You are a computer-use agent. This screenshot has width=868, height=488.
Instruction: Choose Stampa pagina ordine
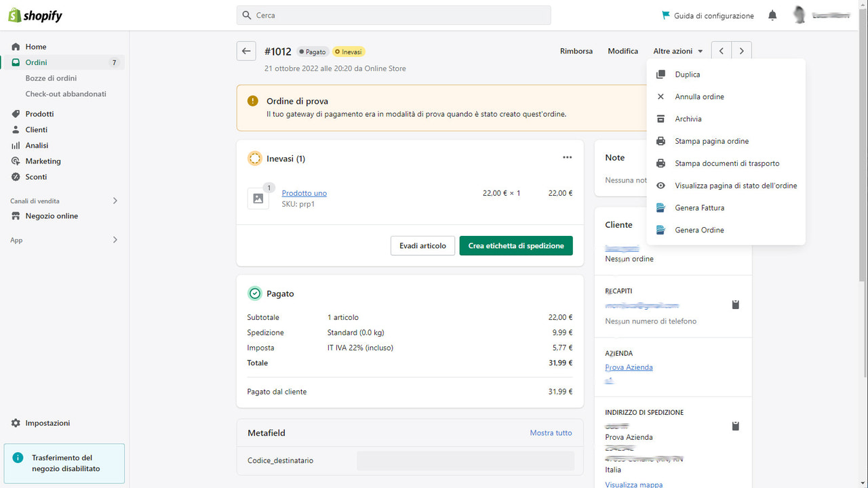coord(726,141)
